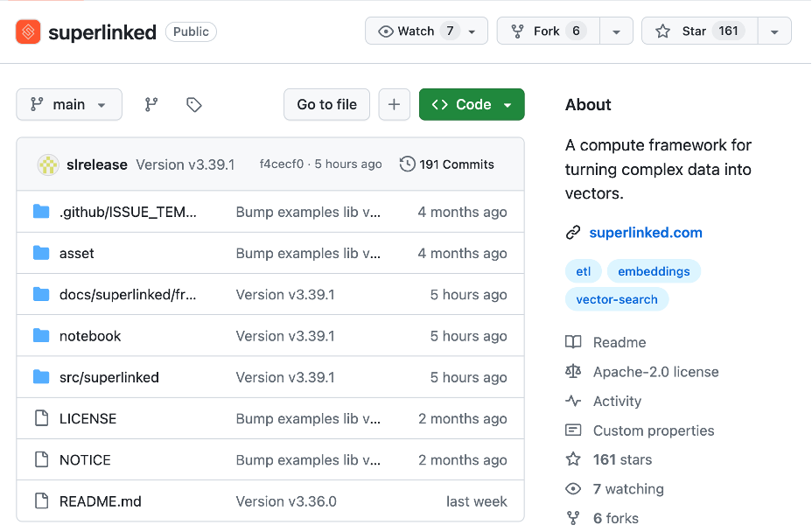Click the slrelease avatar image
812x532 pixels.
[49, 164]
